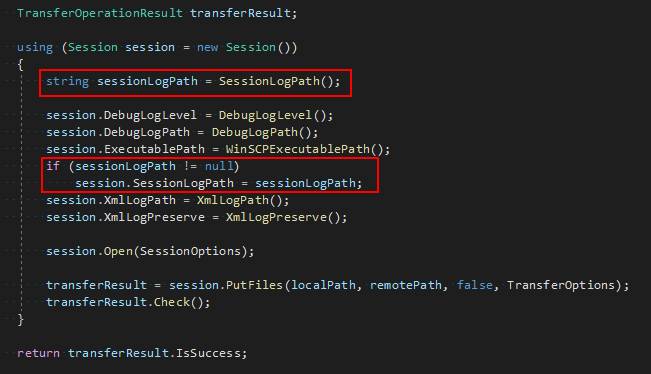
Task: Click WinSCPExecutablePath() method call
Action: pos(304,149)
